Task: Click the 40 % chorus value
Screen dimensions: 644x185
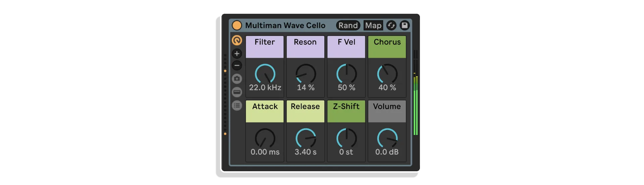Action: tap(387, 88)
